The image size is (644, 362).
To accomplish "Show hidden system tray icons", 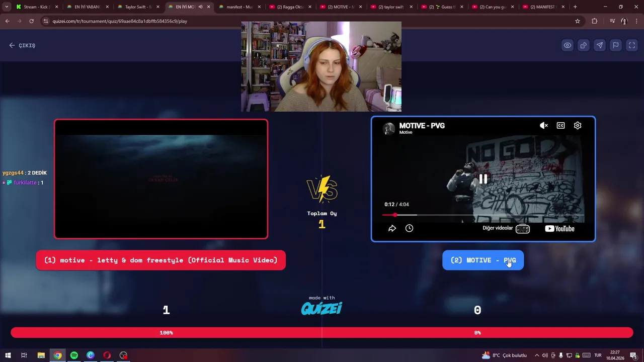I will pos(536,355).
